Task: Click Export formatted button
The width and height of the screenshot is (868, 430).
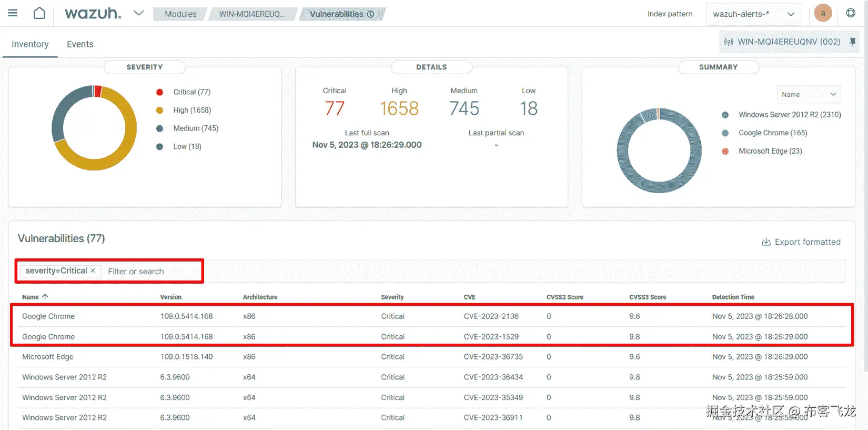Action: 801,242
